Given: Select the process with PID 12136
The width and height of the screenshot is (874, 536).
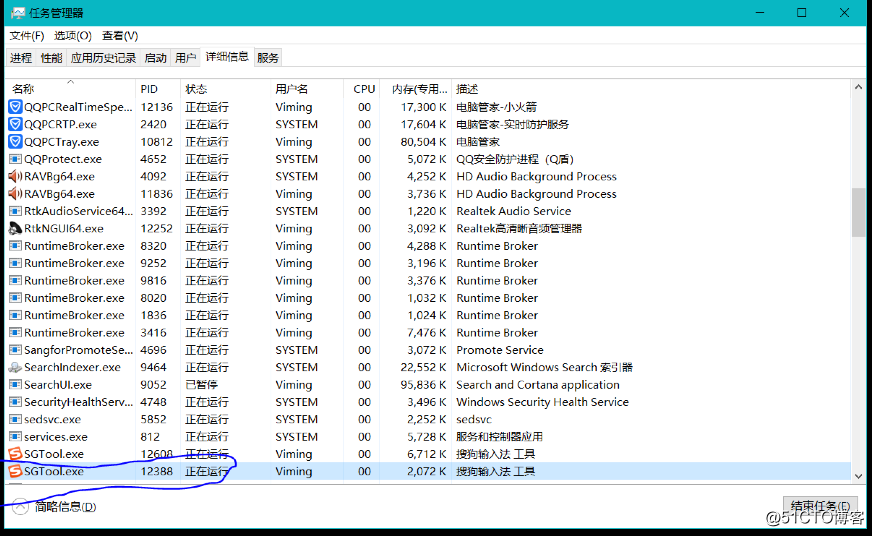Looking at the screenshot, I should coord(429,106).
